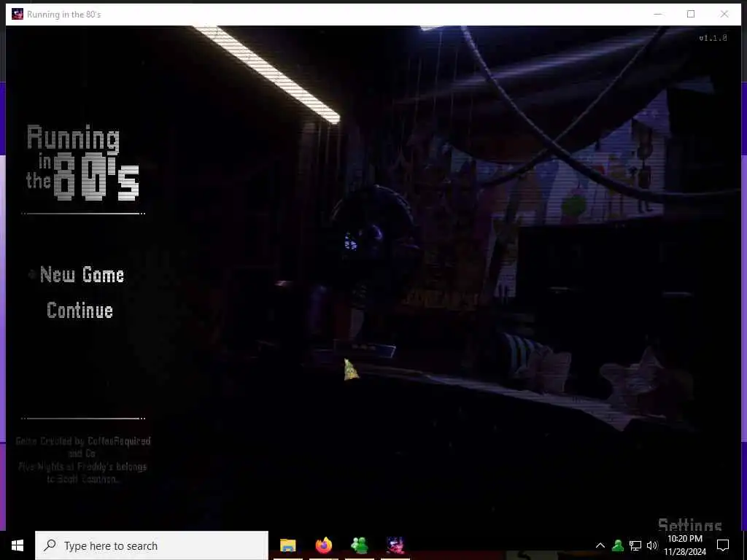The width and height of the screenshot is (747, 560).
Task: Open the volume control
Action: pyautogui.click(x=652, y=545)
